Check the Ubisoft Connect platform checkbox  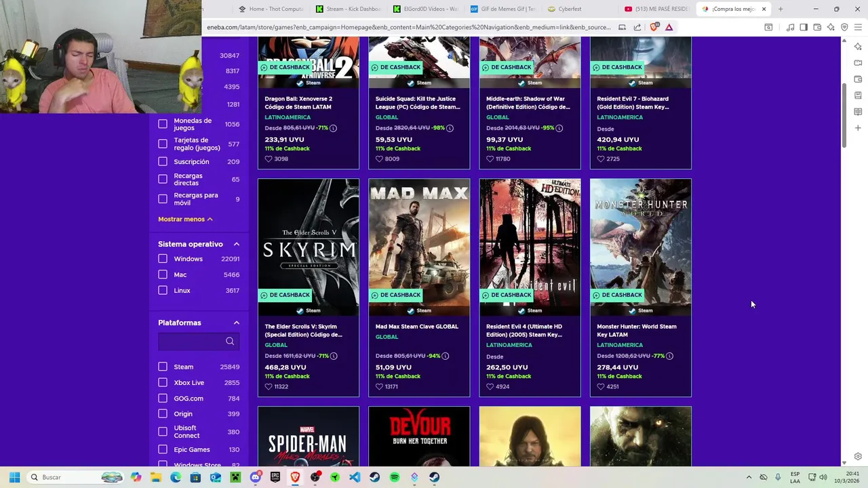[163, 431]
